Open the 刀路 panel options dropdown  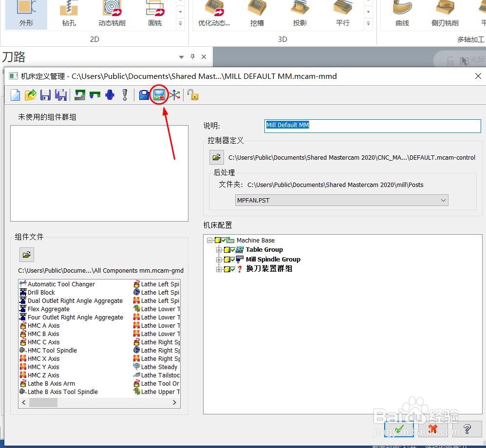[x=181, y=57]
